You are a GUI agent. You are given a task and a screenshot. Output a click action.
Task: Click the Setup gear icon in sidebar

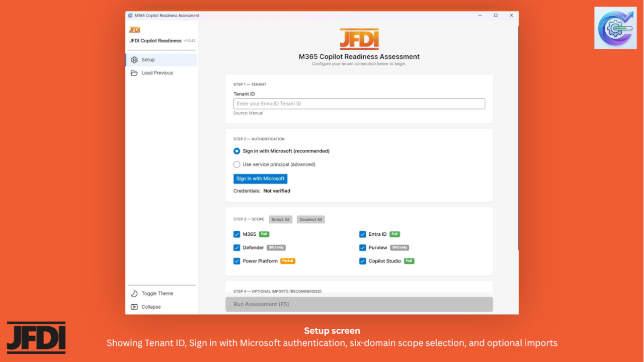[x=134, y=60]
